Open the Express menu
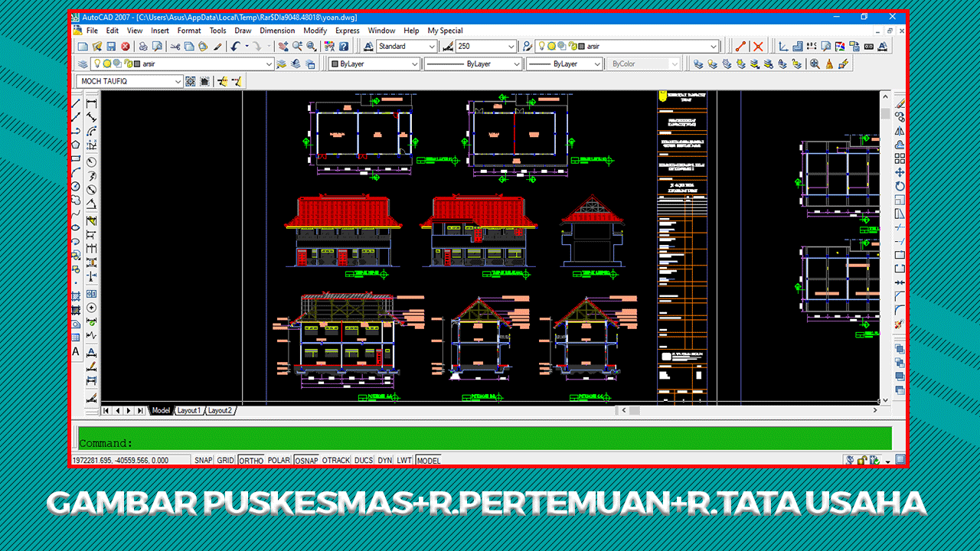This screenshot has height=551, width=980. coord(347,31)
